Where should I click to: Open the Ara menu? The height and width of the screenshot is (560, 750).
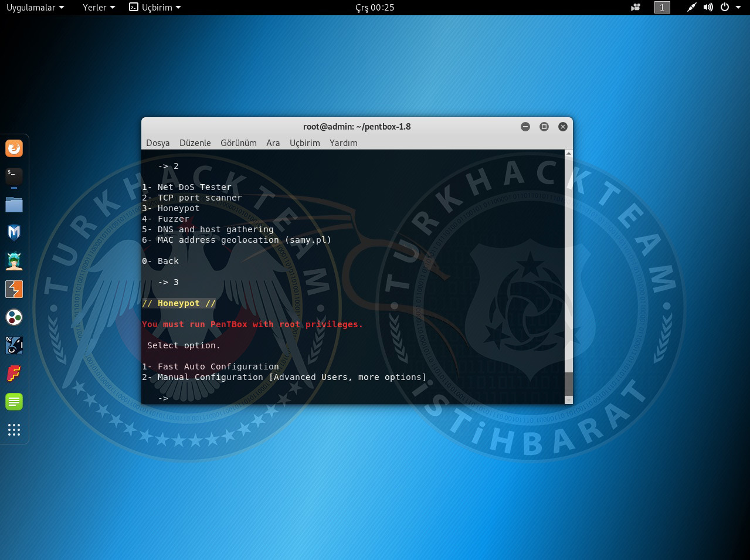(273, 143)
